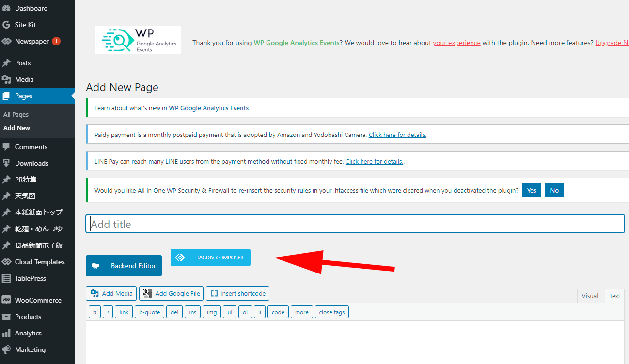Viewport: 629px width, 364px height.
Task: Click the Upgrade link in plugin banner
Action: (612, 43)
